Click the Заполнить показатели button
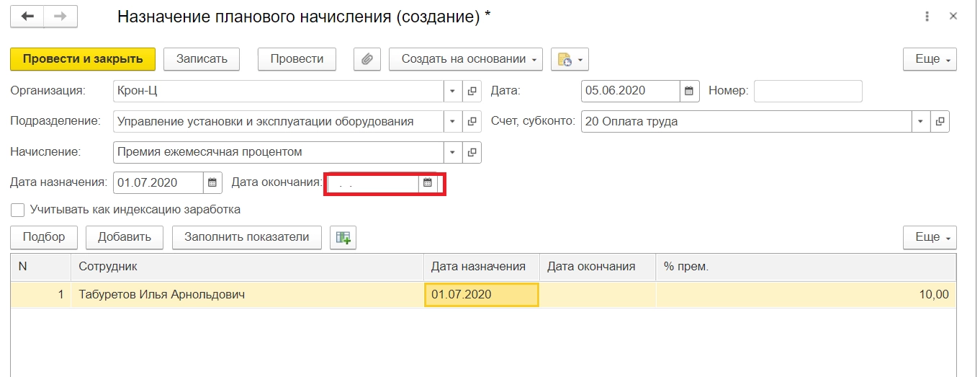Image resolution: width=980 pixels, height=377 pixels. (x=246, y=237)
